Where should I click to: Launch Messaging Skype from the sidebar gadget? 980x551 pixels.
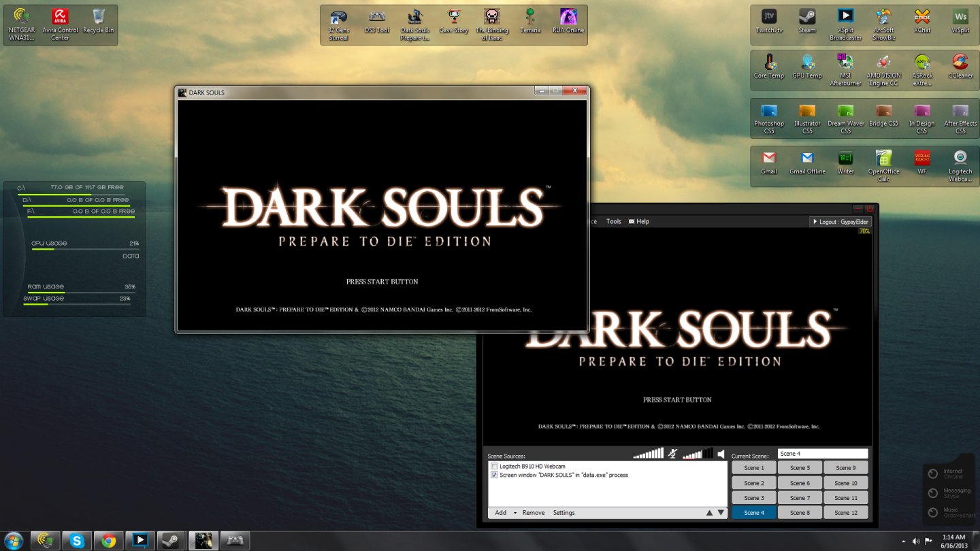point(949,493)
